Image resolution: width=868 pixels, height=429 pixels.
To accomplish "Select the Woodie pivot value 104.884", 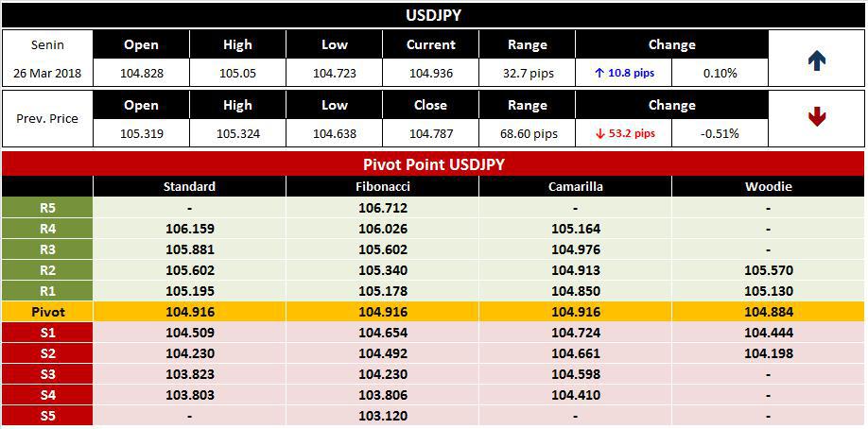I will pos(769,312).
